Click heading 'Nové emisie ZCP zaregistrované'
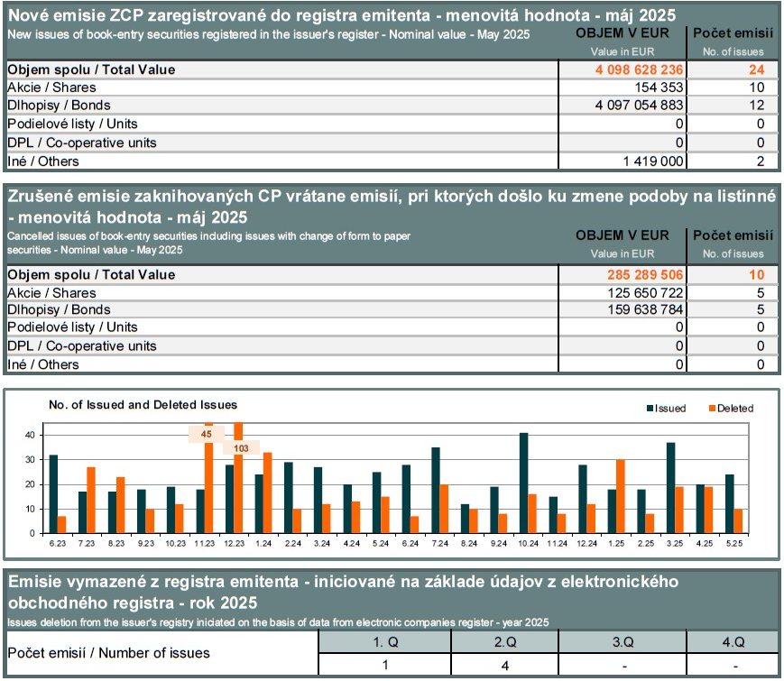This screenshot has width=784, height=681. (342, 15)
